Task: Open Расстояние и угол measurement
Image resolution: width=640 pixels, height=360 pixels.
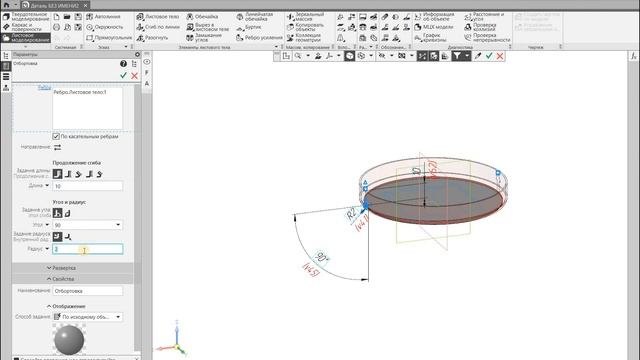Action: click(484, 17)
